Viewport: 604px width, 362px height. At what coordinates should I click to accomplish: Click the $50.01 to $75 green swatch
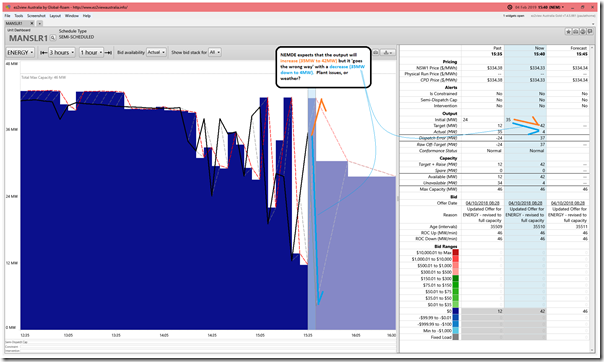[456, 292]
